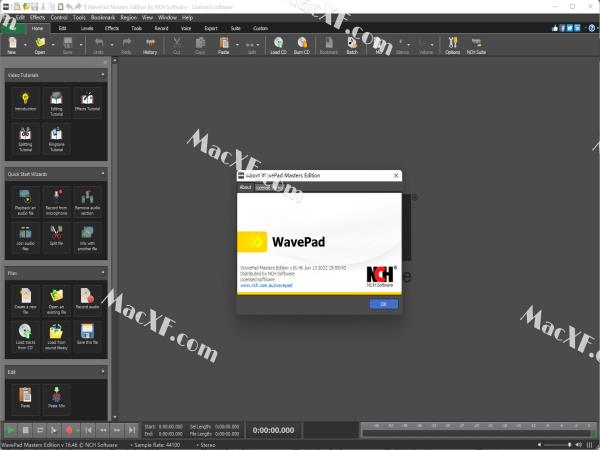Open the Splitting Tutorial icon

pos(25,139)
